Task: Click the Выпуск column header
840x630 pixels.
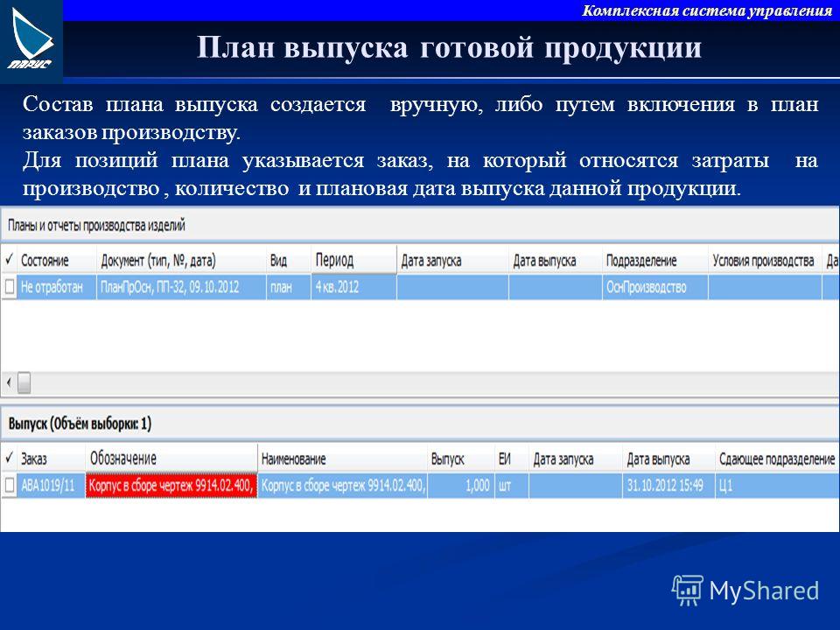Action: (461, 458)
